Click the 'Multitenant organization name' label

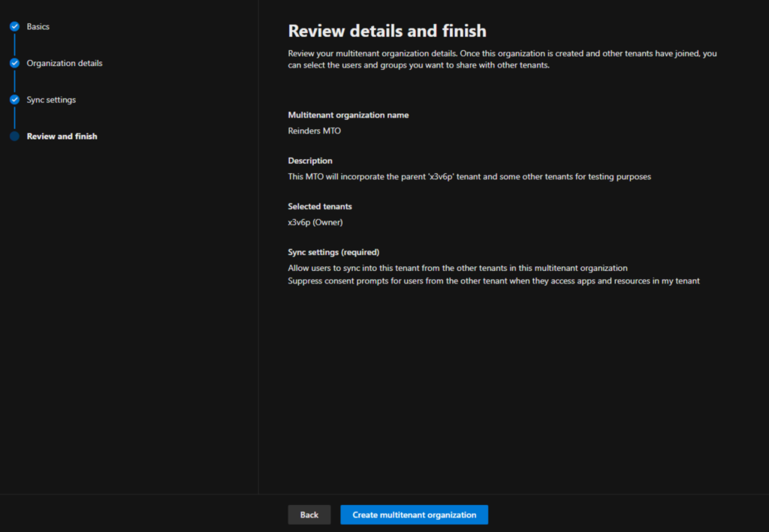(x=348, y=115)
